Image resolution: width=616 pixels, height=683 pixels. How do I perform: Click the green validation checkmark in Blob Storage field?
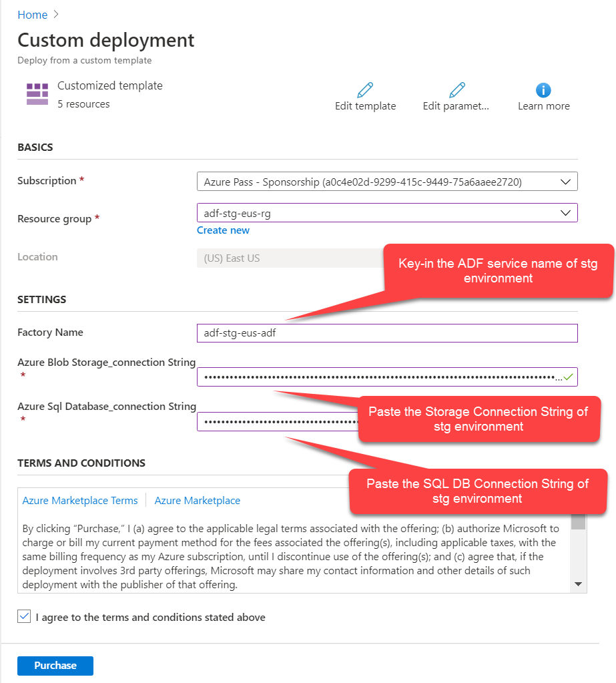click(x=568, y=377)
